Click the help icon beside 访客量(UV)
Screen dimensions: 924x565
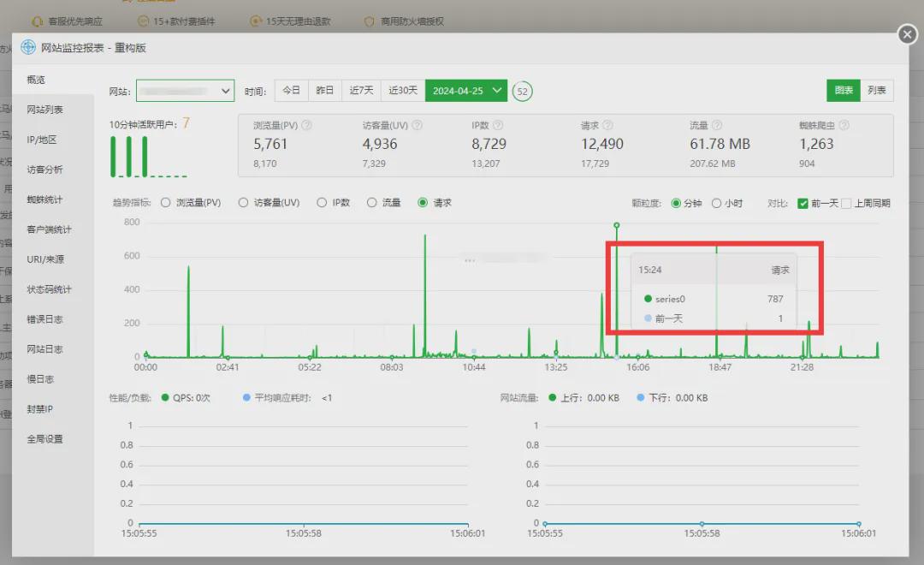pyautogui.click(x=418, y=125)
